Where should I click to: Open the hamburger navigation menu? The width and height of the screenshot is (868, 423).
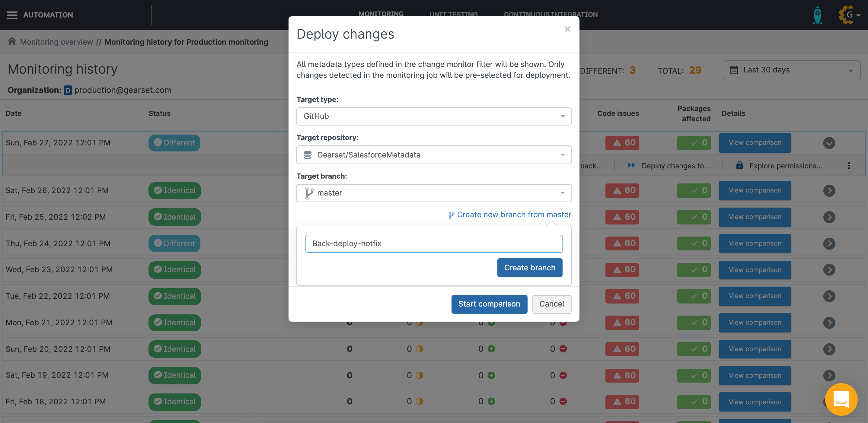[x=12, y=15]
